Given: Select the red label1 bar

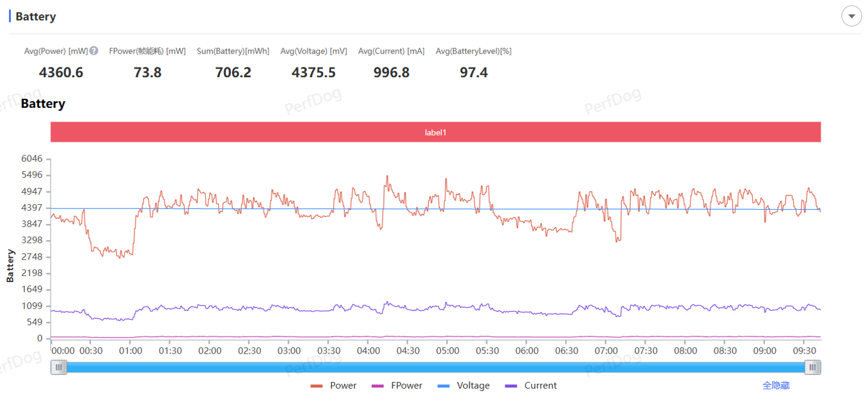Looking at the screenshot, I should (435, 132).
